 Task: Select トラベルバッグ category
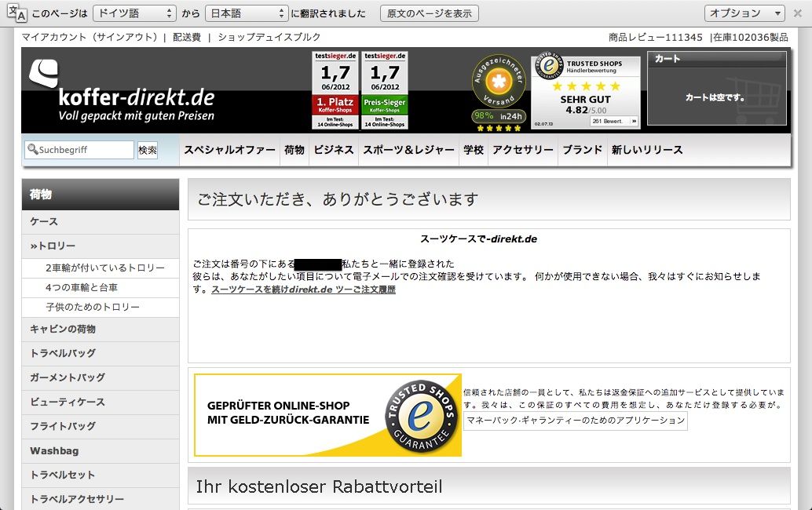(x=101, y=354)
